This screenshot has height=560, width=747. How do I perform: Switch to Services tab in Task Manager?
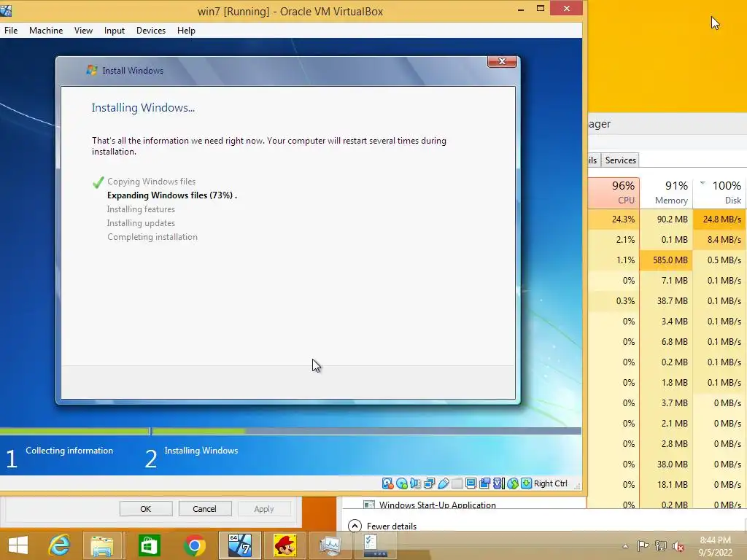pos(620,160)
